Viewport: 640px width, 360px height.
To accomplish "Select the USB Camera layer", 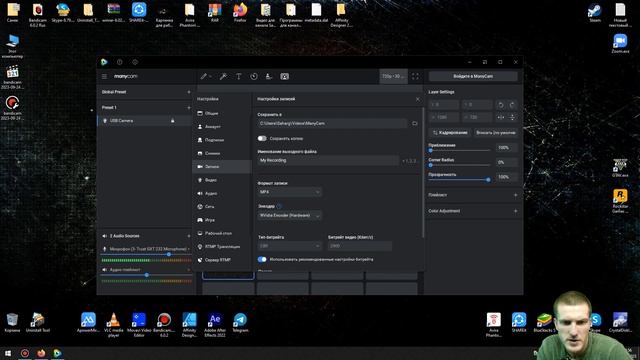I will click(144, 121).
